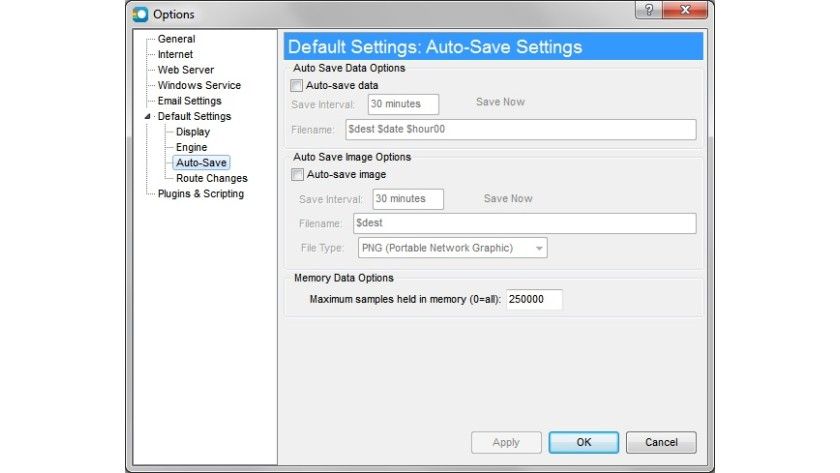Open the help question mark button

[x=649, y=10]
